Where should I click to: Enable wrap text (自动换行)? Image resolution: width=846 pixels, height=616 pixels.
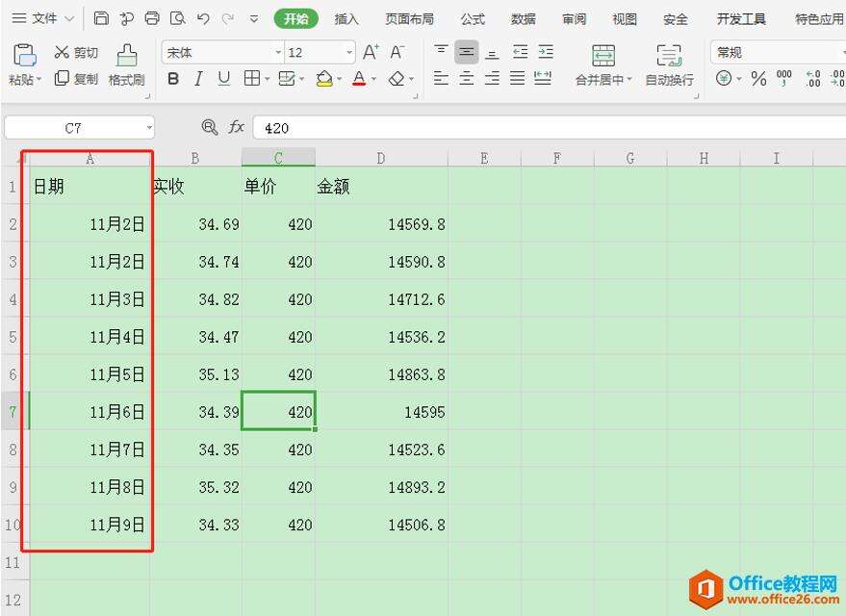tap(670, 67)
